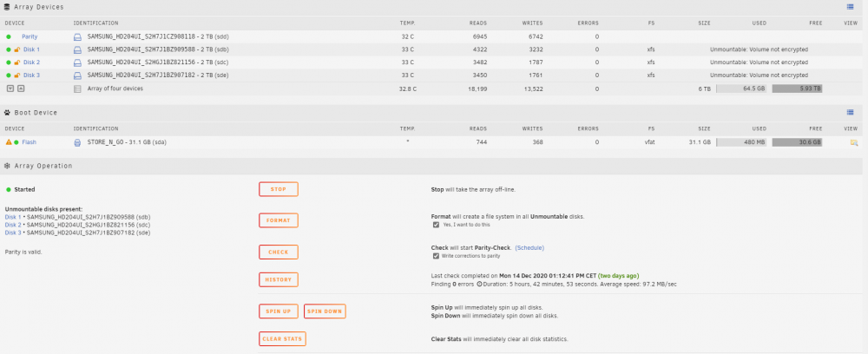
Task: Click the array 5.93 TB free bar
Action: (x=797, y=88)
